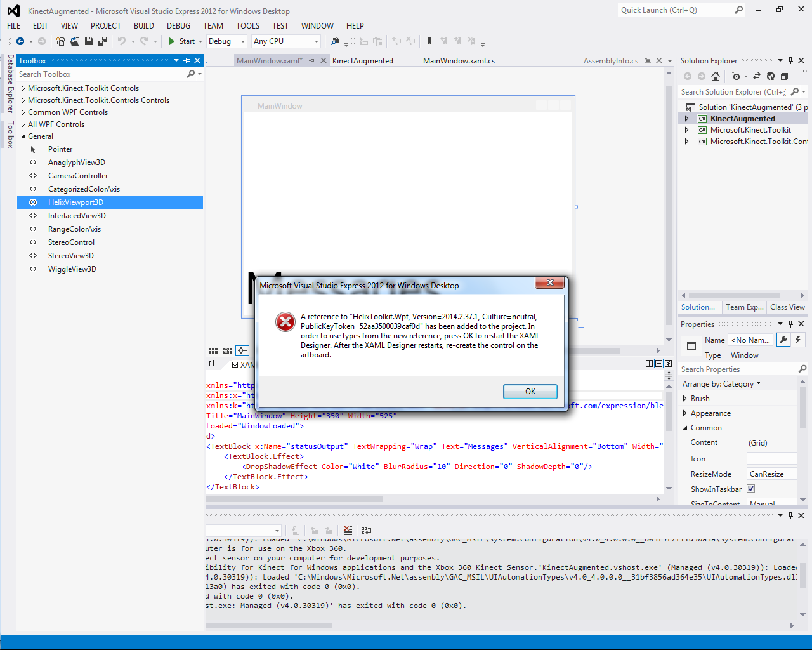Expand the KinectAugmented project node
Image resolution: width=812 pixels, height=650 pixels.
(x=686, y=119)
